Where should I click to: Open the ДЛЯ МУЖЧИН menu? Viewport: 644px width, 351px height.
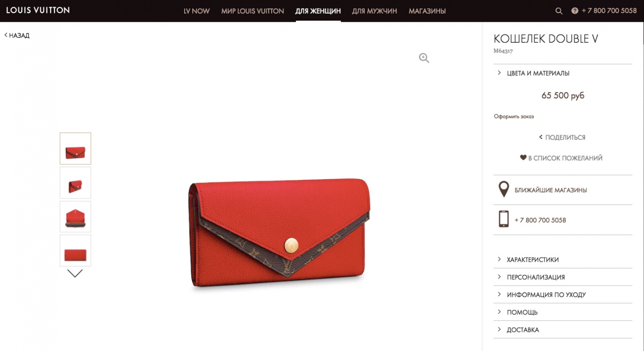pyautogui.click(x=374, y=11)
